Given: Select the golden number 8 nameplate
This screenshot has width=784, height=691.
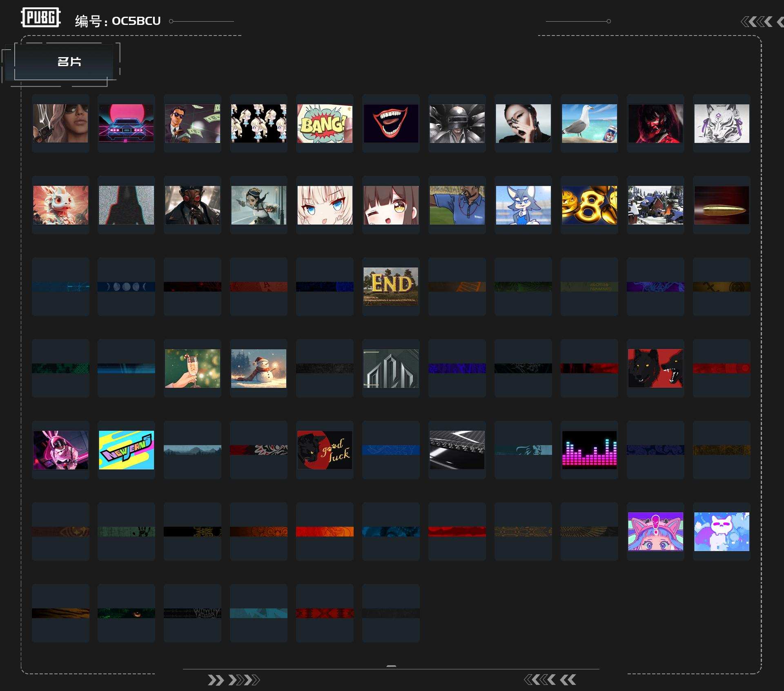Looking at the screenshot, I should [x=589, y=205].
